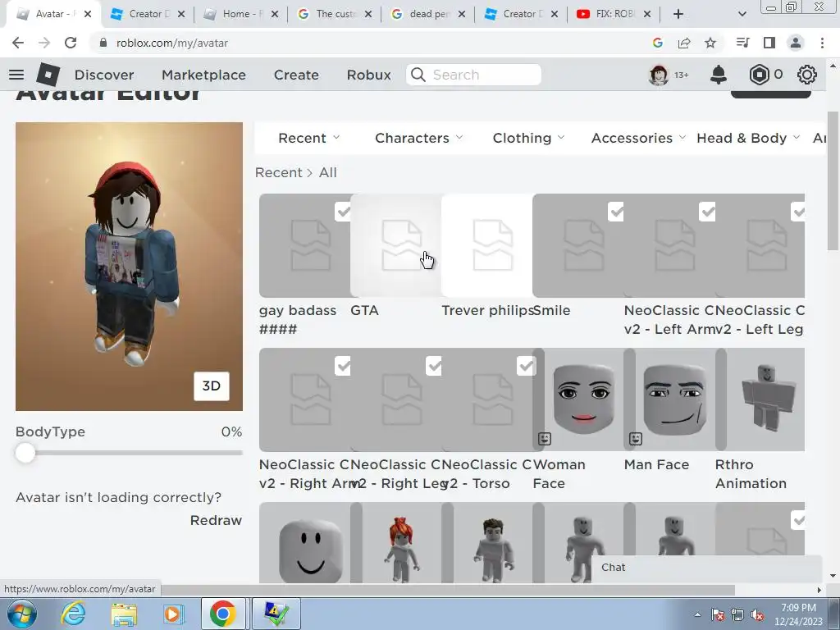Open the Robux balance icon

pyautogui.click(x=759, y=75)
